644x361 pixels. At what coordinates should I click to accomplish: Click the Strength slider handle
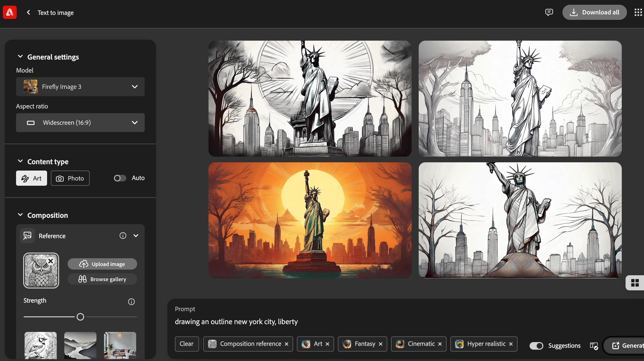tap(80, 317)
